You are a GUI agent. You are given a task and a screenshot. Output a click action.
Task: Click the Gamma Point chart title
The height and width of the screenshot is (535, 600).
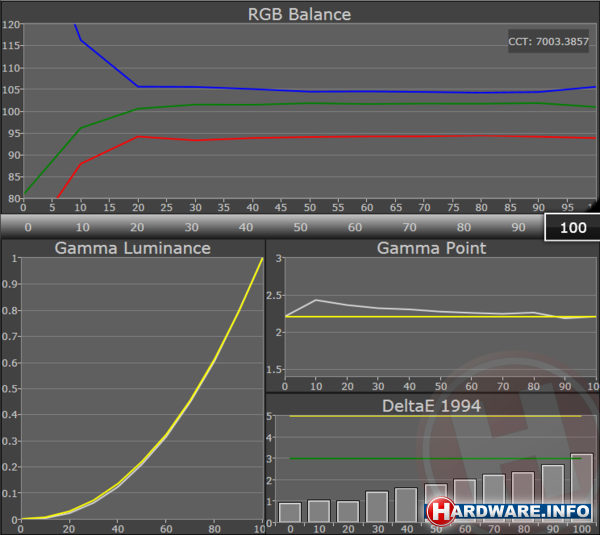[431, 248]
